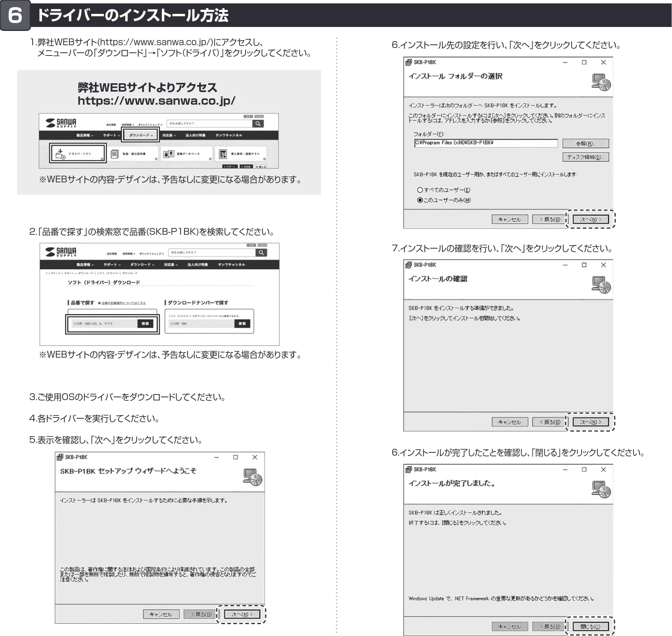Click the 品番で探す search input field
This screenshot has height=636, width=672.
(x=104, y=324)
